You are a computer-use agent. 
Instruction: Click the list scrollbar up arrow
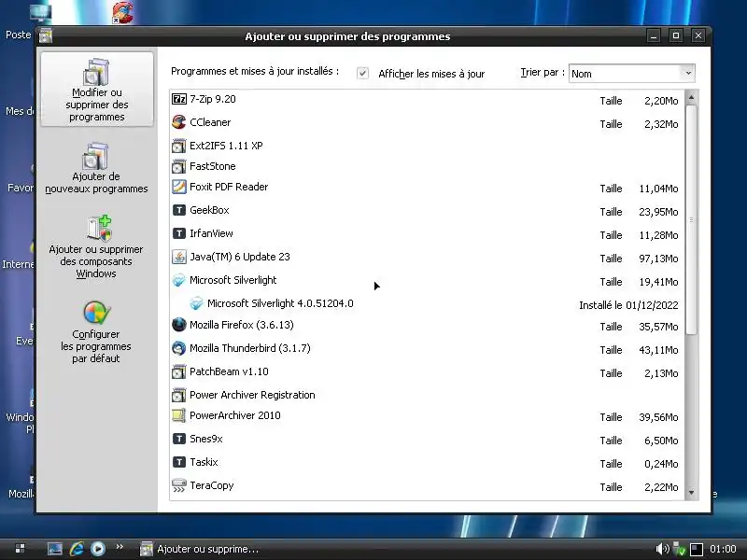click(691, 97)
